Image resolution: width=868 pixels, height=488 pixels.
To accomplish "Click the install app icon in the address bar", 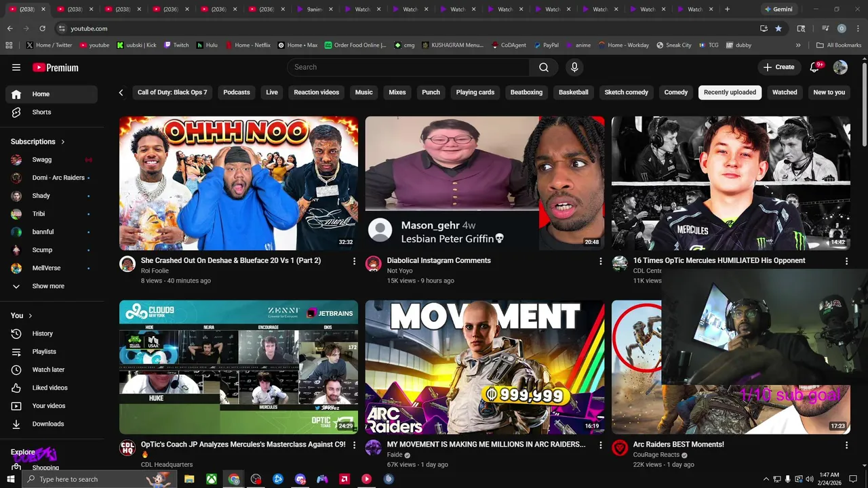I will [x=764, y=28].
